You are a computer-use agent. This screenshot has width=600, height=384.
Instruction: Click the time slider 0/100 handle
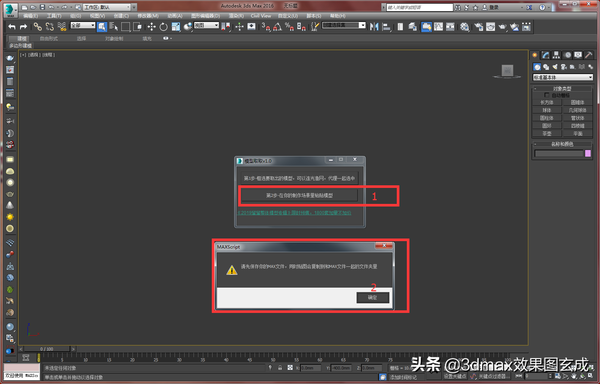[x=47, y=349]
